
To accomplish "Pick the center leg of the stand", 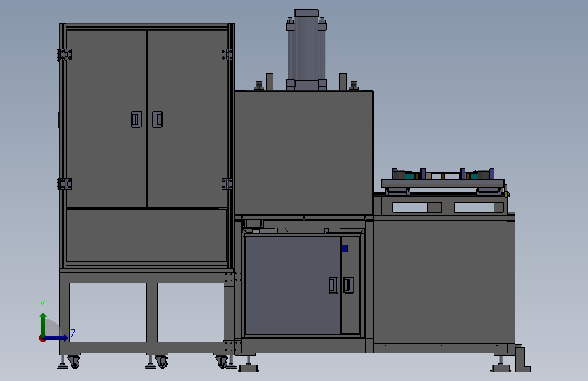I will [x=152, y=313].
